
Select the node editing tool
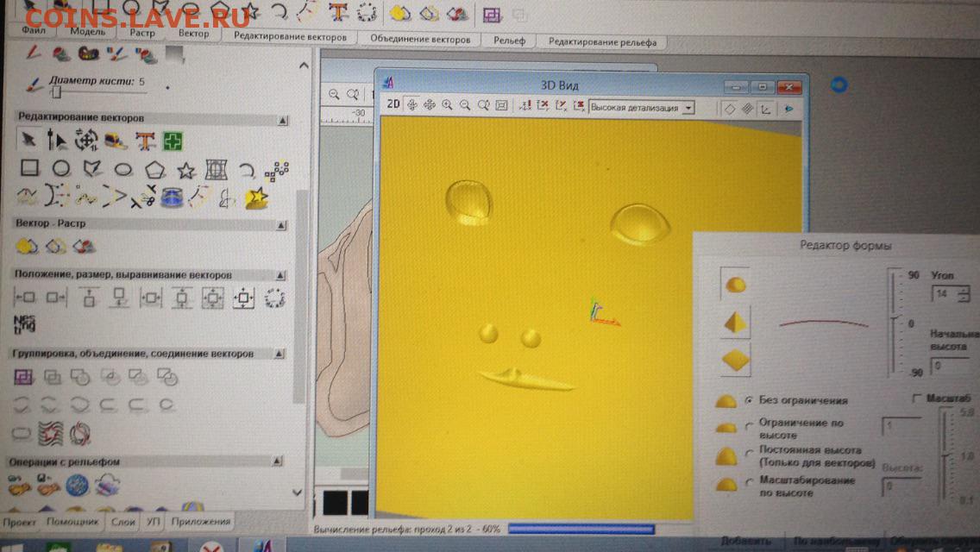pyautogui.click(x=57, y=140)
